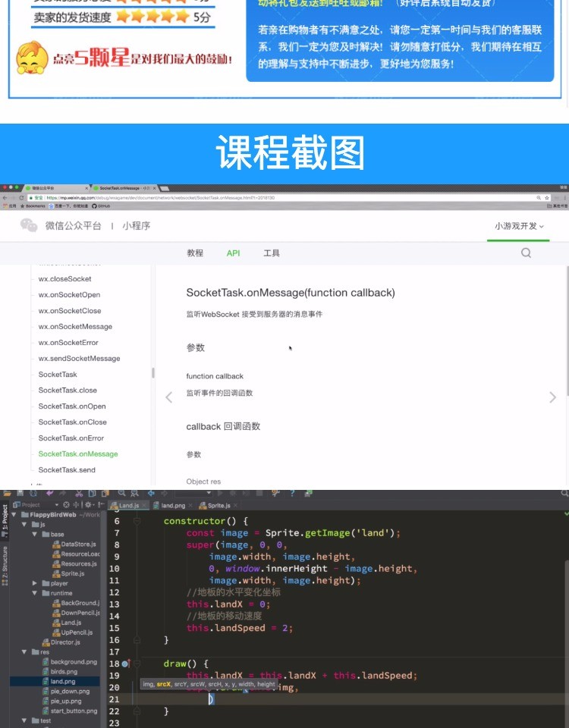This screenshot has width=569, height=728.
Task: Go to next doc page with right chevron
Action: 552,397
